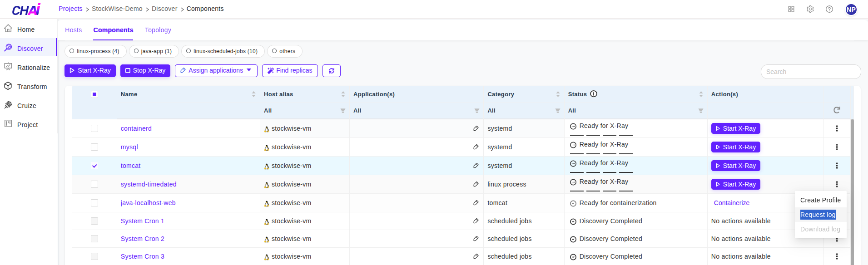Screen dimensions: 868x265
Task: Check the containerd row checkbox
Action: (x=94, y=128)
